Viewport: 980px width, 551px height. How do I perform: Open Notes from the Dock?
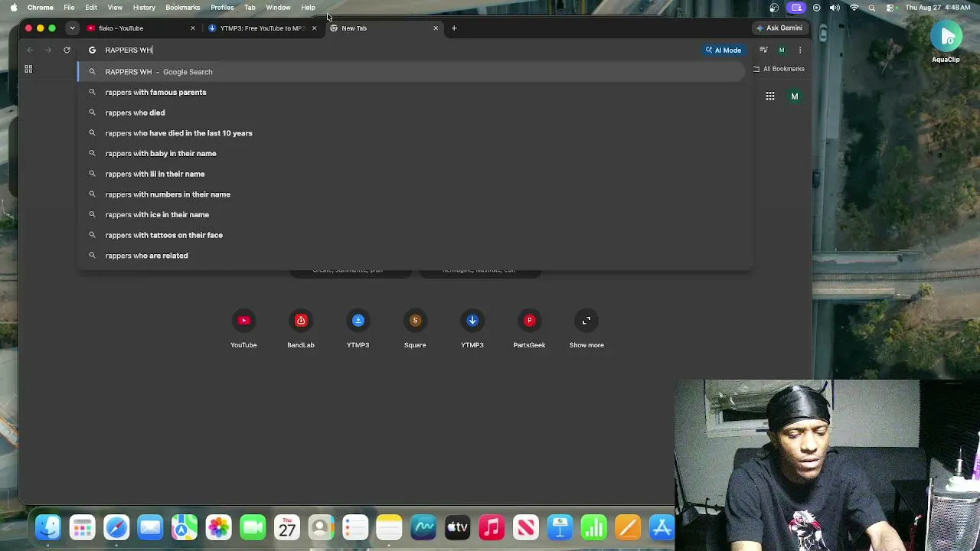[x=389, y=527]
